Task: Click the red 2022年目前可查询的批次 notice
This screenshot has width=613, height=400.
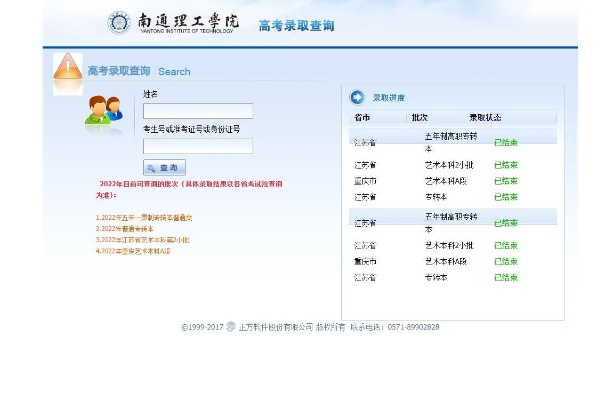Action: tap(189, 189)
